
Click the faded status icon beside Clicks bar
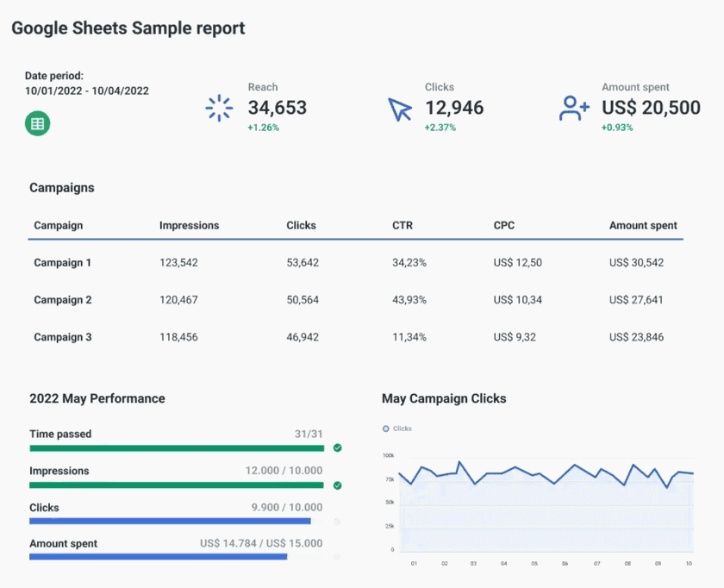[337, 521]
